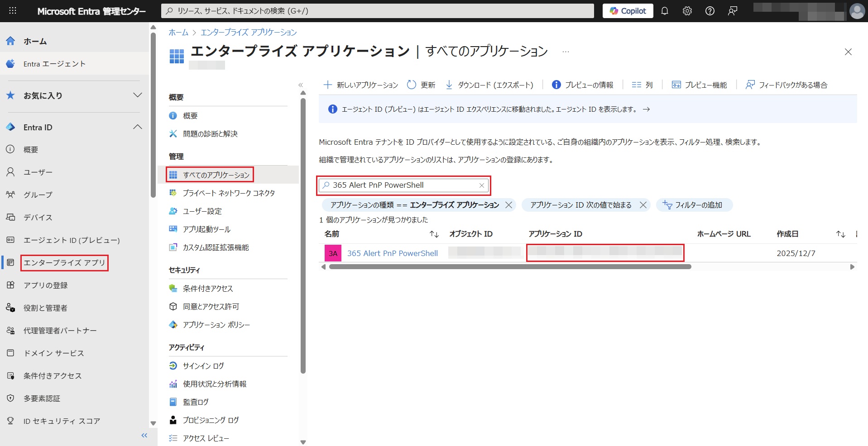Expand the お気に入り favorites section
Viewport: 868px width, 446px height.
[138, 95]
